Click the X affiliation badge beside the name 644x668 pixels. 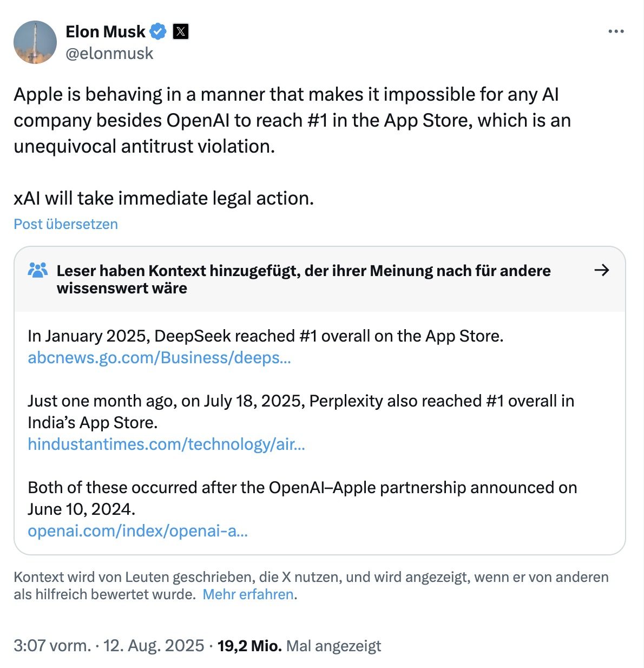coord(181,31)
